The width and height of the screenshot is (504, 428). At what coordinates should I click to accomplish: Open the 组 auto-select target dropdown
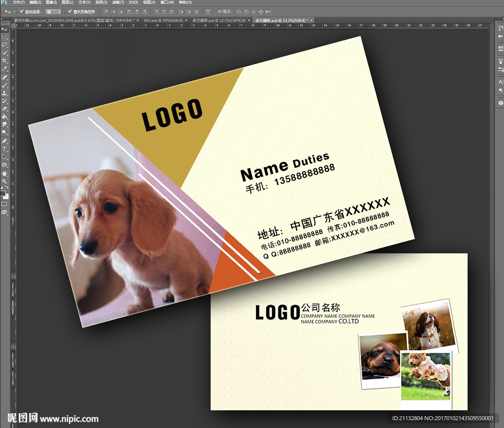tap(53, 11)
